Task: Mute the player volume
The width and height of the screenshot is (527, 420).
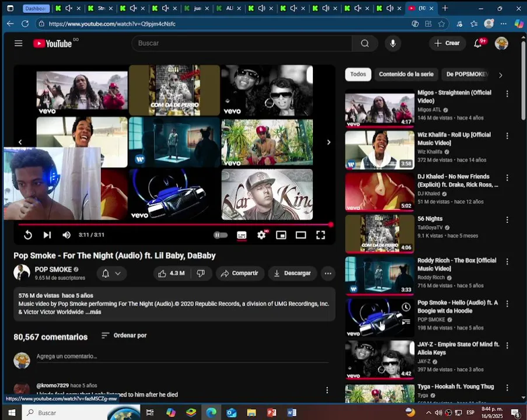Action: coord(66,235)
